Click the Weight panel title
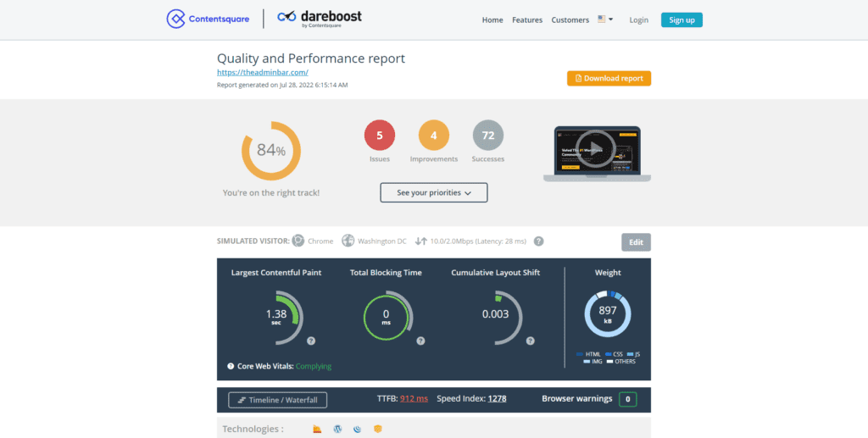Image resolution: width=868 pixels, height=438 pixels. (608, 273)
